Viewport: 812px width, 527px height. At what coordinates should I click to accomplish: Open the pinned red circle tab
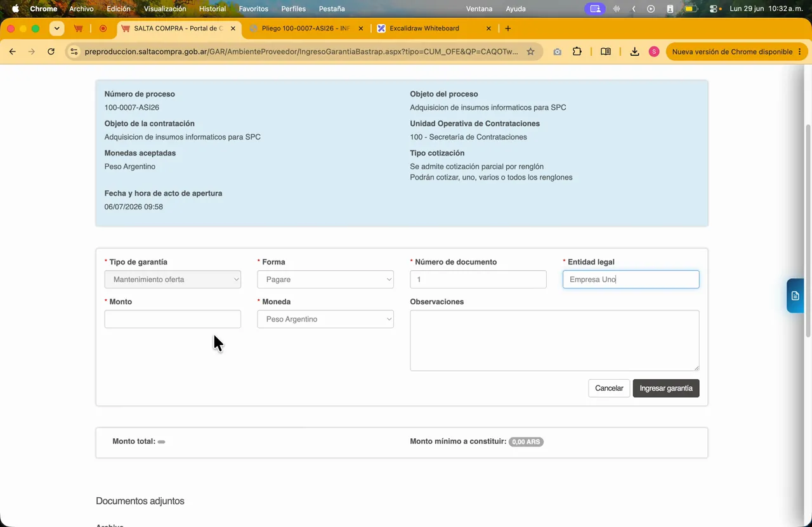tap(103, 29)
